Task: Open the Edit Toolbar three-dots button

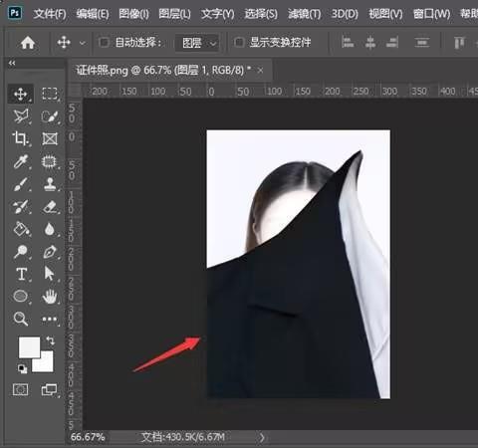Action: 50,320
